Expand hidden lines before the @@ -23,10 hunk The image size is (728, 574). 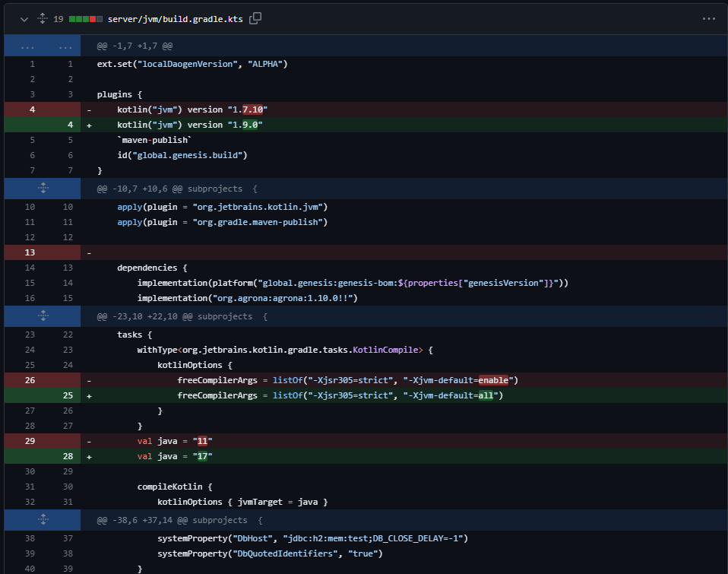click(43, 316)
